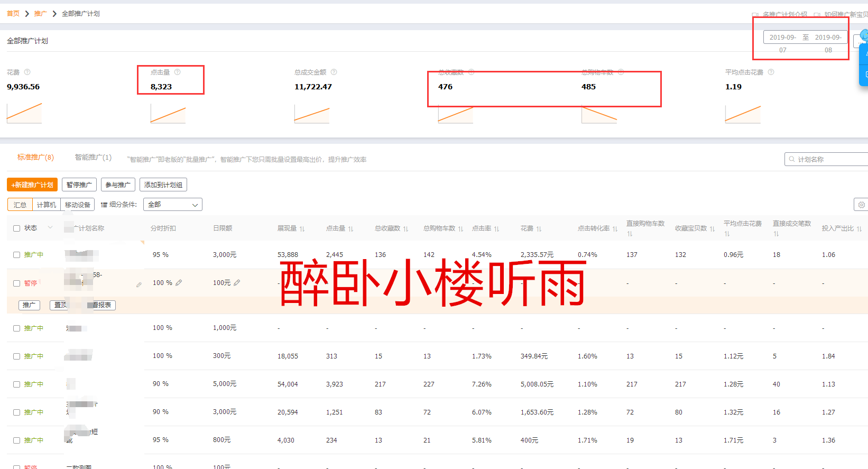
Task: Click help icon beside 点击量 summary
Action: point(178,72)
